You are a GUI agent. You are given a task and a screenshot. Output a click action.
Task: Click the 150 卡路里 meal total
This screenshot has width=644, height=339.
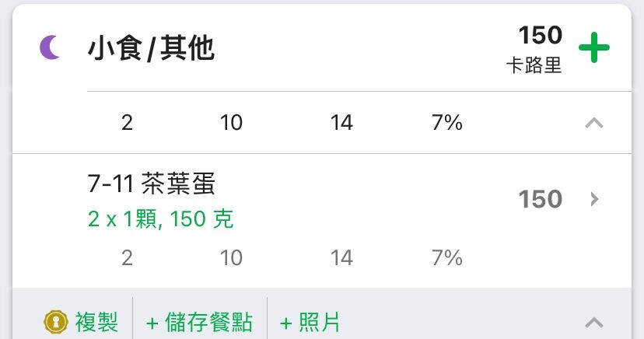[x=534, y=49]
